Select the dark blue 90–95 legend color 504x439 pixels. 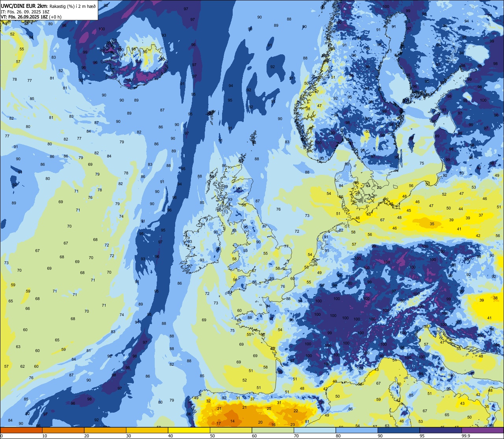[x=398, y=430]
